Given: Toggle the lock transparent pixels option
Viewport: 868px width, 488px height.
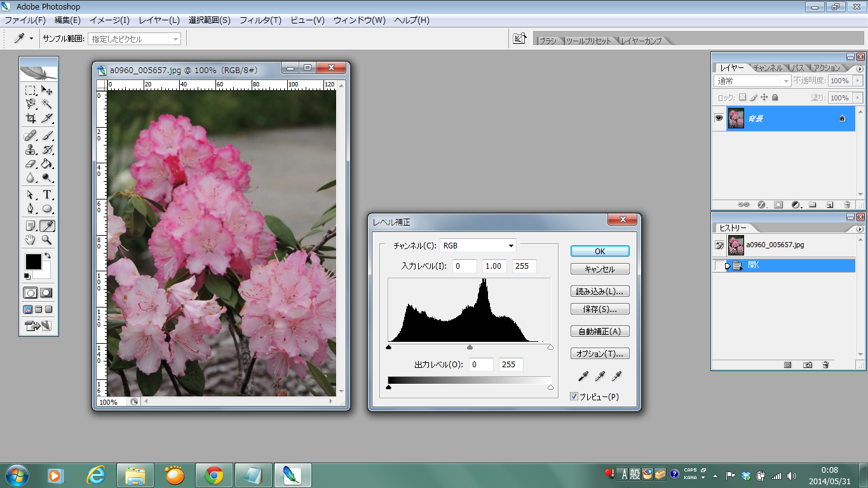Looking at the screenshot, I should [x=742, y=98].
